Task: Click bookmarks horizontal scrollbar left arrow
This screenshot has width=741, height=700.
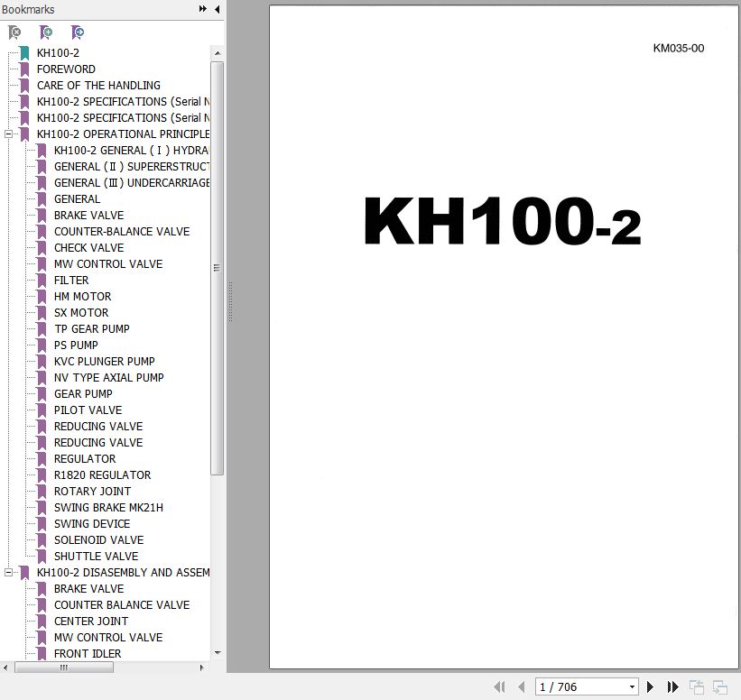Action: pyautogui.click(x=5, y=668)
